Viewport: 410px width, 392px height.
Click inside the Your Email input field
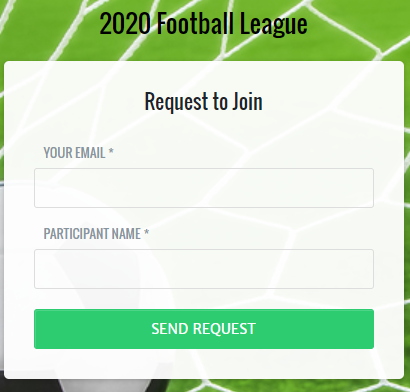pos(204,188)
